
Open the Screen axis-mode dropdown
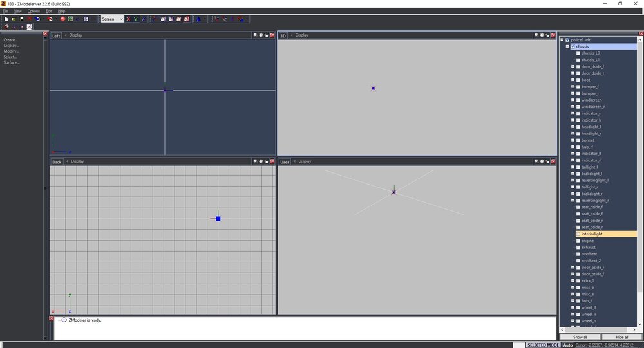112,19
